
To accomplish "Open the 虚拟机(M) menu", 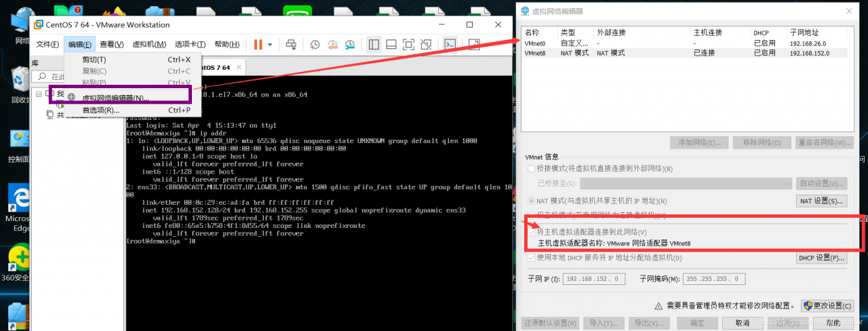I will pyautogui.click(x=149, y=45).
